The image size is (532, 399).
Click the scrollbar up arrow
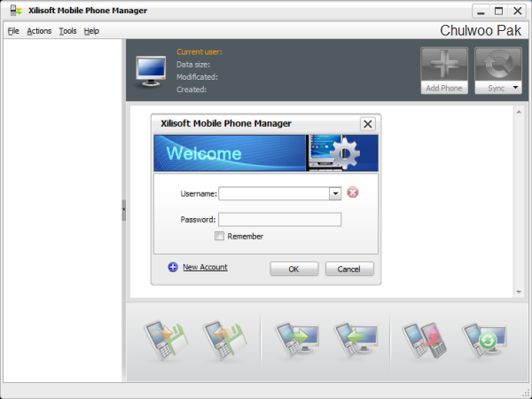tap(519, 112)
